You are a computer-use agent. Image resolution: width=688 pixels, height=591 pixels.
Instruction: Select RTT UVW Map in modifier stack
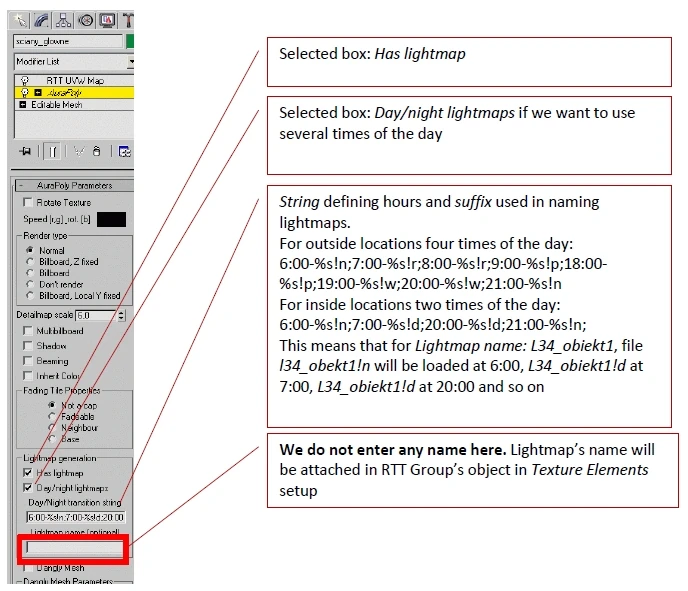(x=75, y=81)
